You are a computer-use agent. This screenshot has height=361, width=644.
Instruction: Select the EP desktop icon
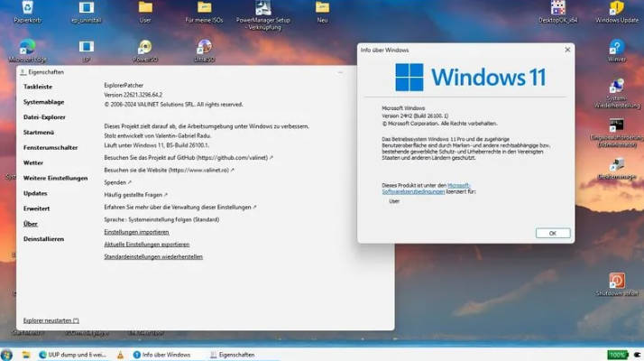(87, 51)
